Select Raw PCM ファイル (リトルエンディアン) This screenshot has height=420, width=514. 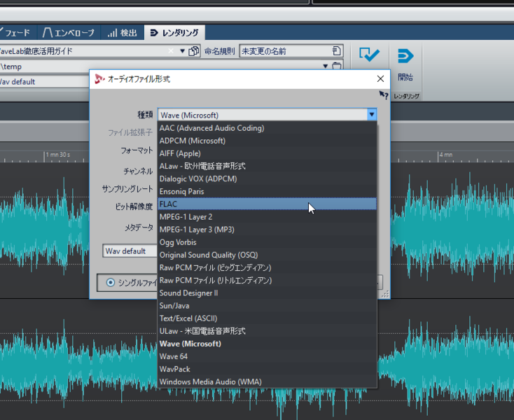pos(267,281)
